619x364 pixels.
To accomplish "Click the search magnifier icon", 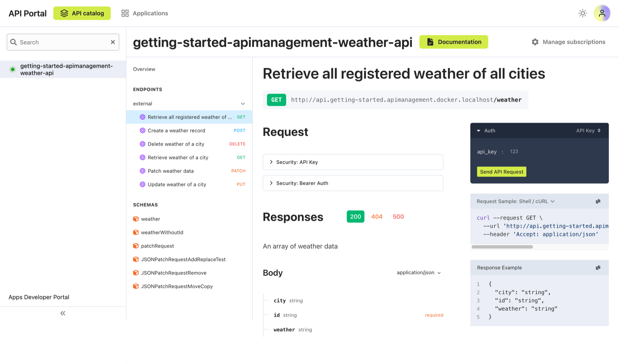I will (14, 42).
